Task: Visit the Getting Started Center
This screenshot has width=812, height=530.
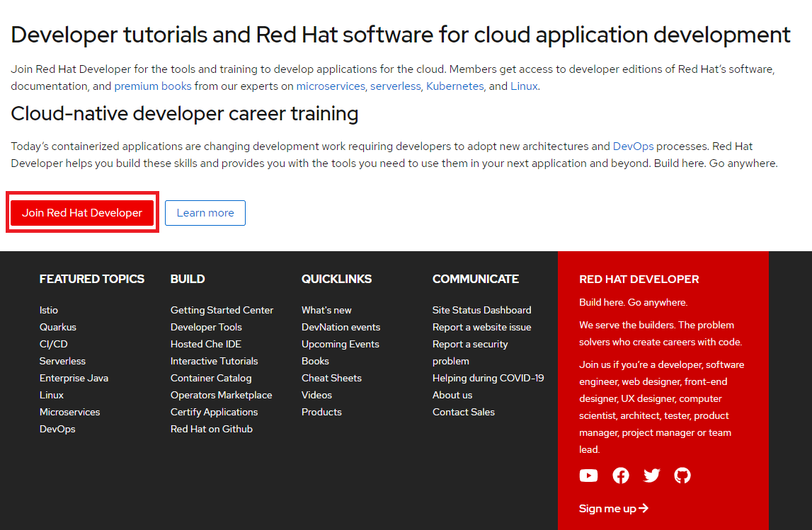Action: click(x=222, y=309)
